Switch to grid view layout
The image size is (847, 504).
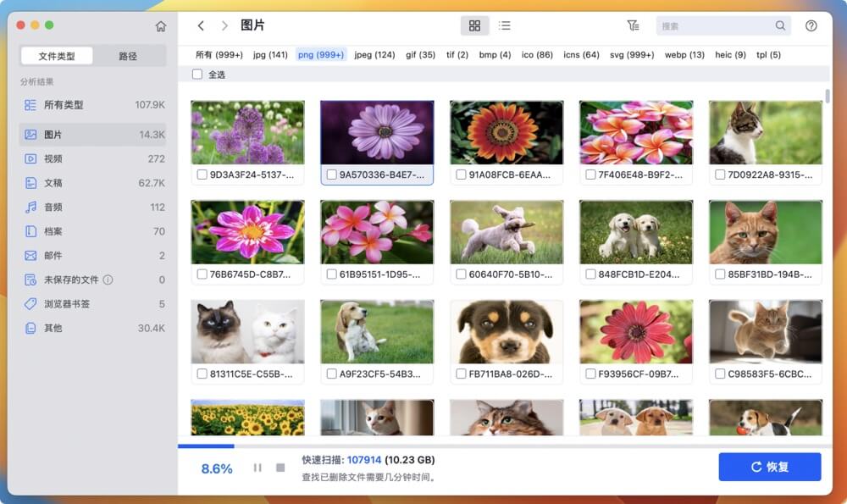pyautogui.click(x=474, y=25)
